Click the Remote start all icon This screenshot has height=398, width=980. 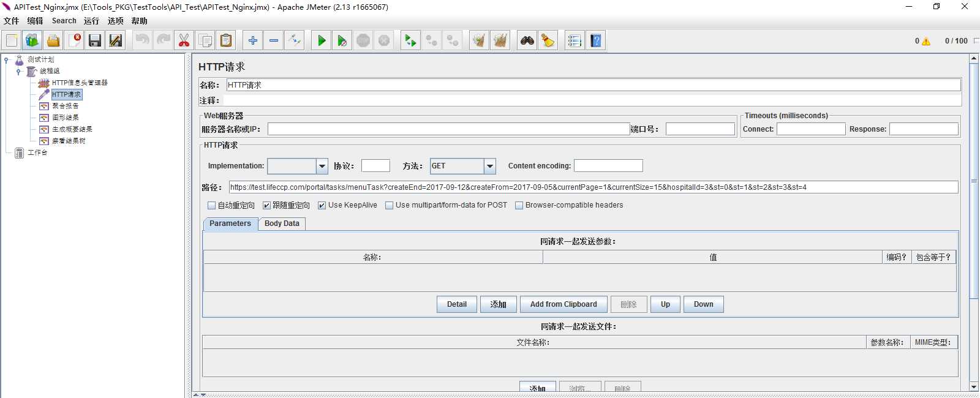410,40
